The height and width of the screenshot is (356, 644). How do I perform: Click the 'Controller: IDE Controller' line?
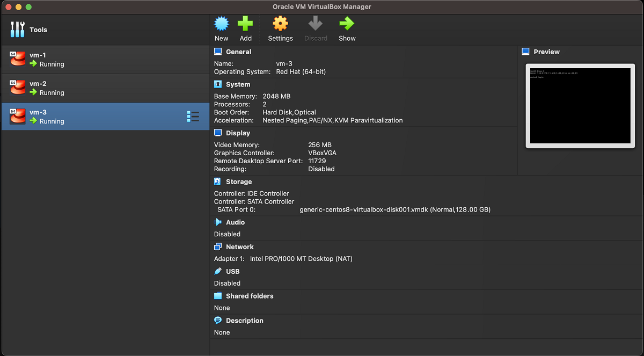click(x=252, y=193)
